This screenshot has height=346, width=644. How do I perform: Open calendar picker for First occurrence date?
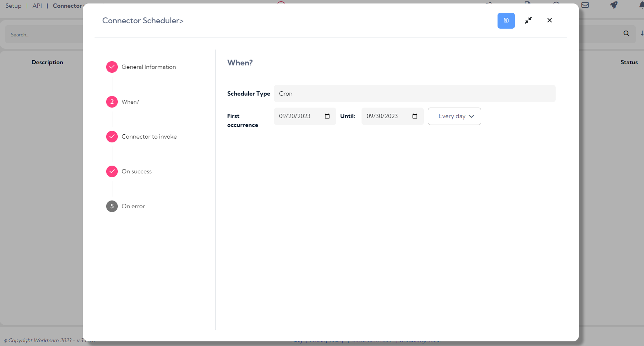point(327,116)
